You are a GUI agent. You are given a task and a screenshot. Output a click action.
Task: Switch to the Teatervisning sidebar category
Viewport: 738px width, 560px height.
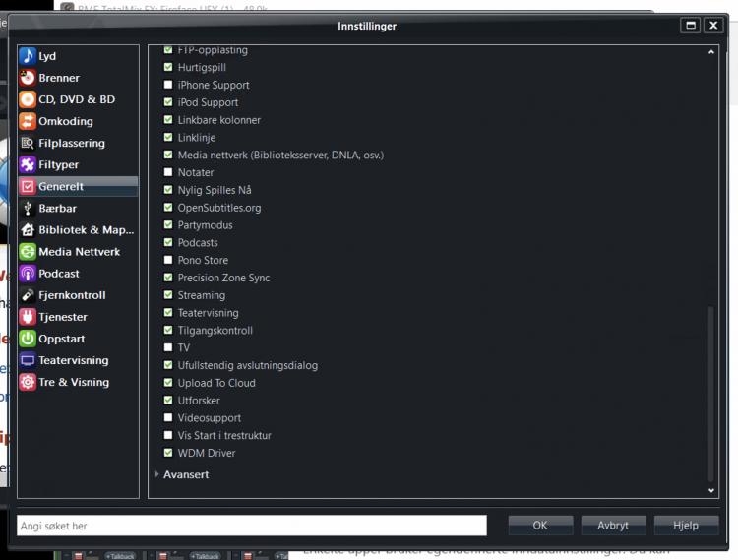78,360
